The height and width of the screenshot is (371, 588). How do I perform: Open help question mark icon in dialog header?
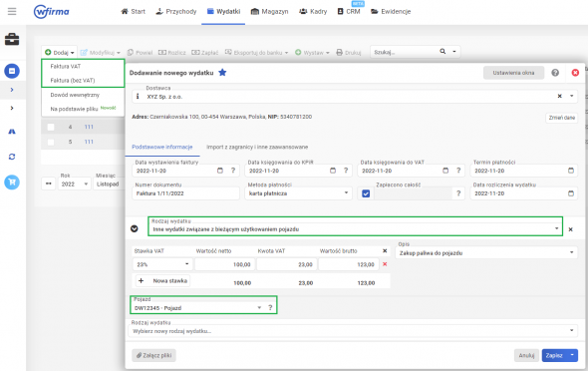click(x=555, y=73)
